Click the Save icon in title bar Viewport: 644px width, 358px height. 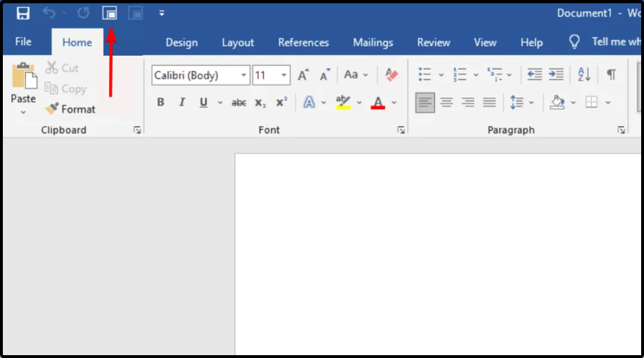(23, 13)
